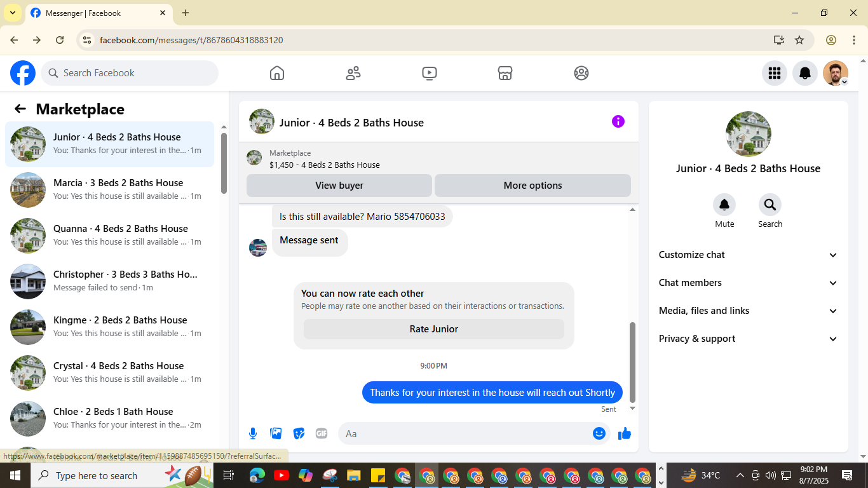
Task: Choose a GIF icon in the composer
Action: click(x=322, y=433)
